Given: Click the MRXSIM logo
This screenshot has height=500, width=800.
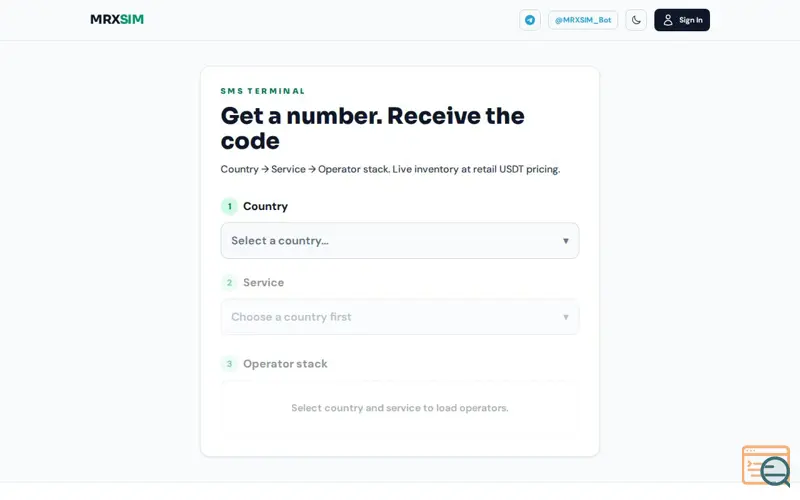Looking at the screenshot, I should point(117,19).
